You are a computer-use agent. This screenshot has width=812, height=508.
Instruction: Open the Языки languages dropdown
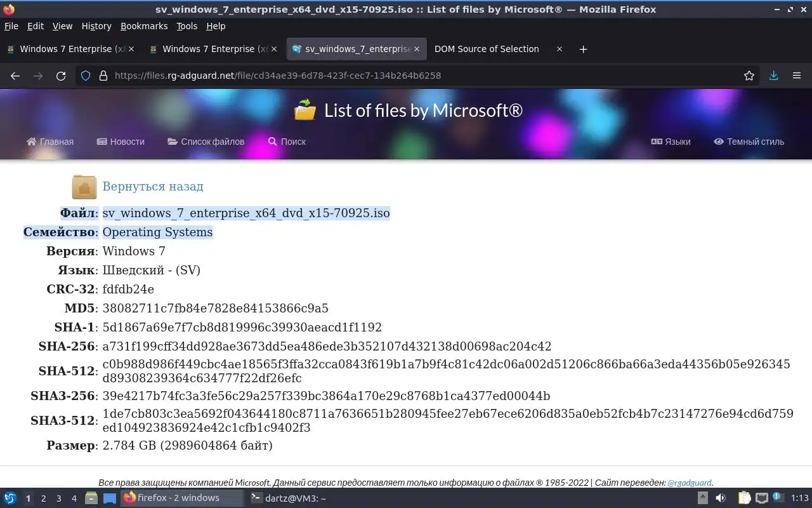click(671, 142)
